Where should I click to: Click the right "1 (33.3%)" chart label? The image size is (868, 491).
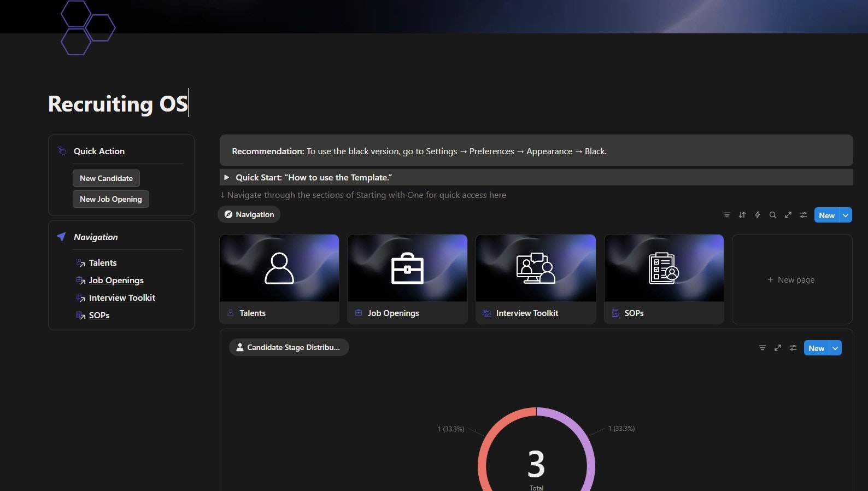coord(621,429)
